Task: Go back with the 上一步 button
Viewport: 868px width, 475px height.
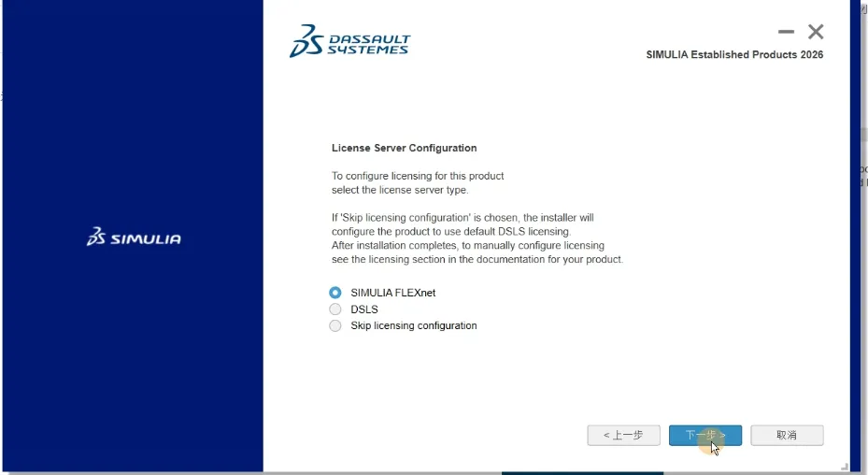Action: click(x=623, y=435)
